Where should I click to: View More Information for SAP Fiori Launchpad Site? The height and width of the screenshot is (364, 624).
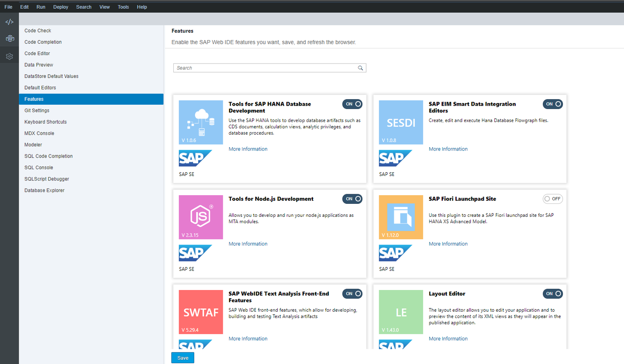[448, 244]
